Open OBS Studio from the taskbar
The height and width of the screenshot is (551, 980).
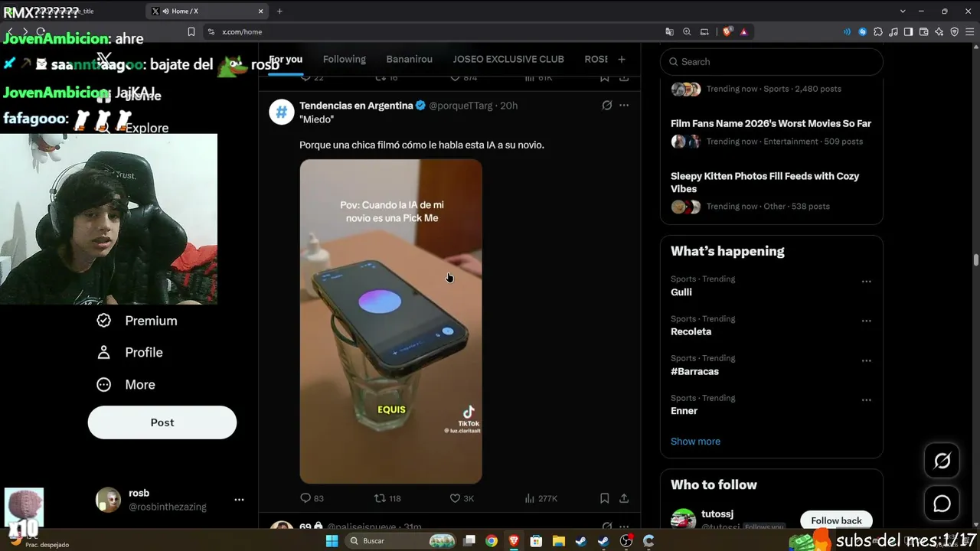(x=626, y=541)
